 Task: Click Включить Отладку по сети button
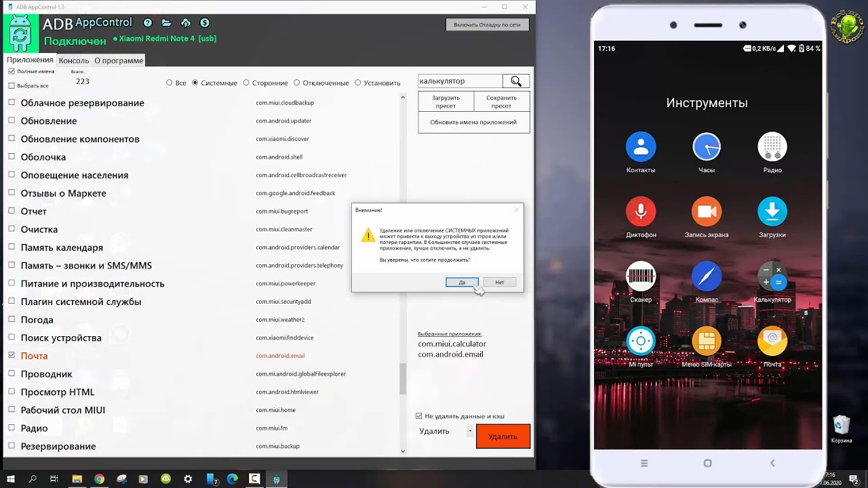487,24
